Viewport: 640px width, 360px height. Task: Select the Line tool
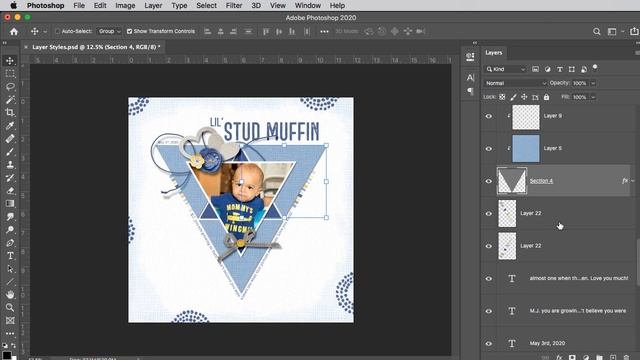[x=10, y=282]
